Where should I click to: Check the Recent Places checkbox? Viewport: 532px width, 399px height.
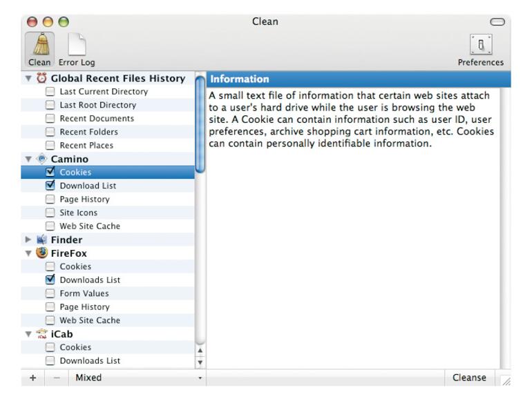click(50, 146)
